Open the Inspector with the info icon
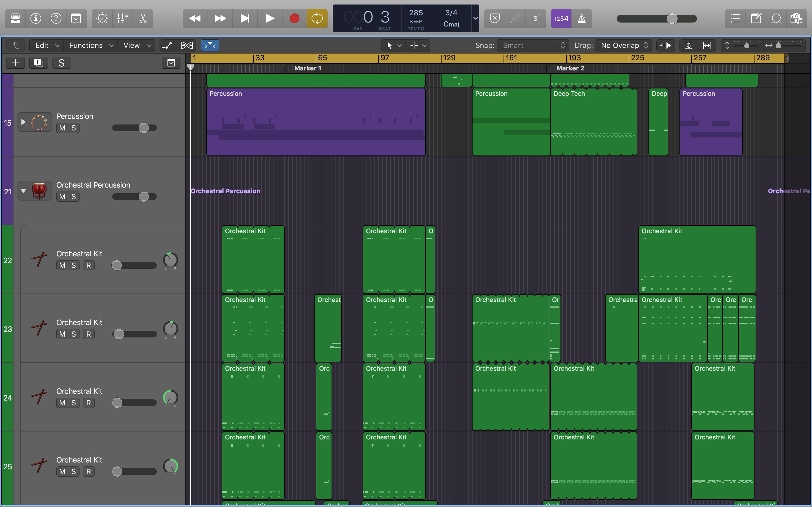This screenshot has width=812, height=507. [36, 18]
